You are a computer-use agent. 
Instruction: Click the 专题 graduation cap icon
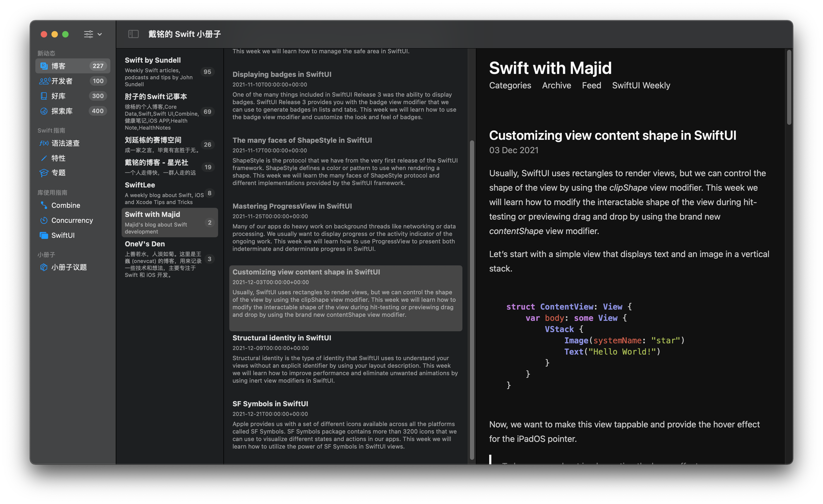44,172
